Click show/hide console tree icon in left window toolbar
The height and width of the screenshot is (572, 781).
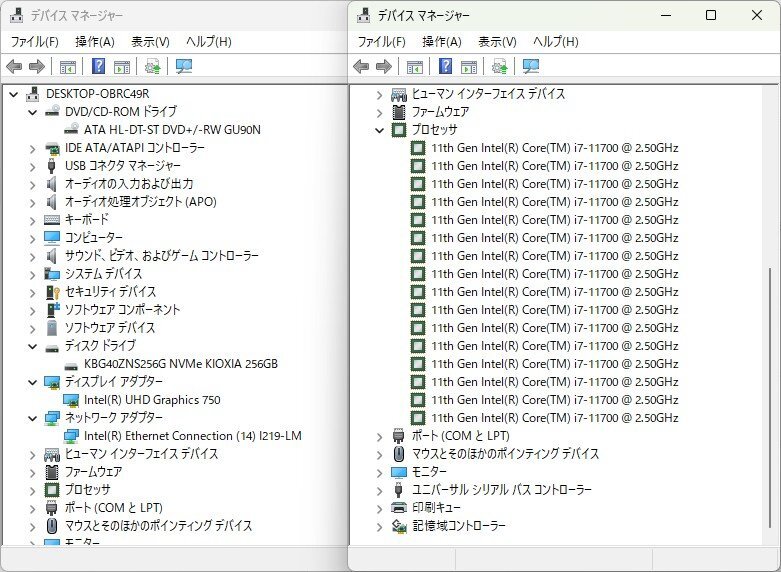tap(68, 67)
